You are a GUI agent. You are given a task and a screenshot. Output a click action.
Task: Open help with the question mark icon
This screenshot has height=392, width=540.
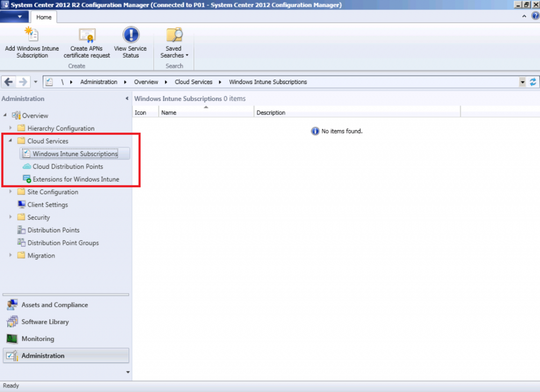click(535, 17)
